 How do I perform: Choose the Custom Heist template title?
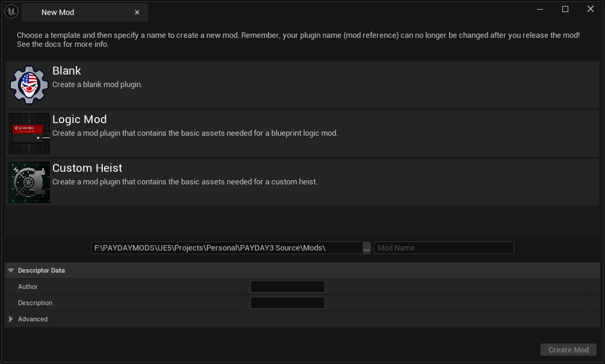[x=87, y=168]
